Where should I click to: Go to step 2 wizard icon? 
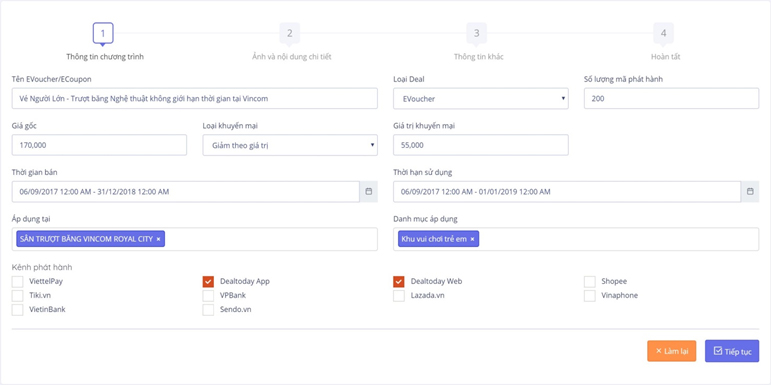point(290,34)
